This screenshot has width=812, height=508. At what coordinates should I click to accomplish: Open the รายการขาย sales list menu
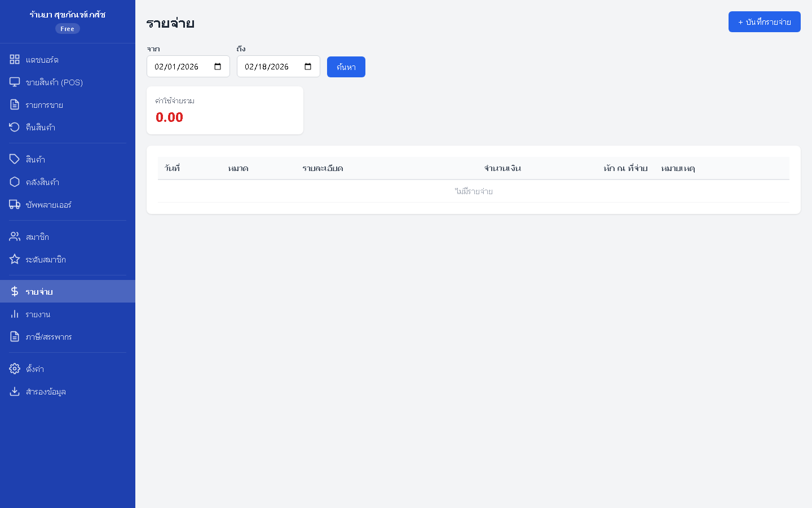[44, 105]
